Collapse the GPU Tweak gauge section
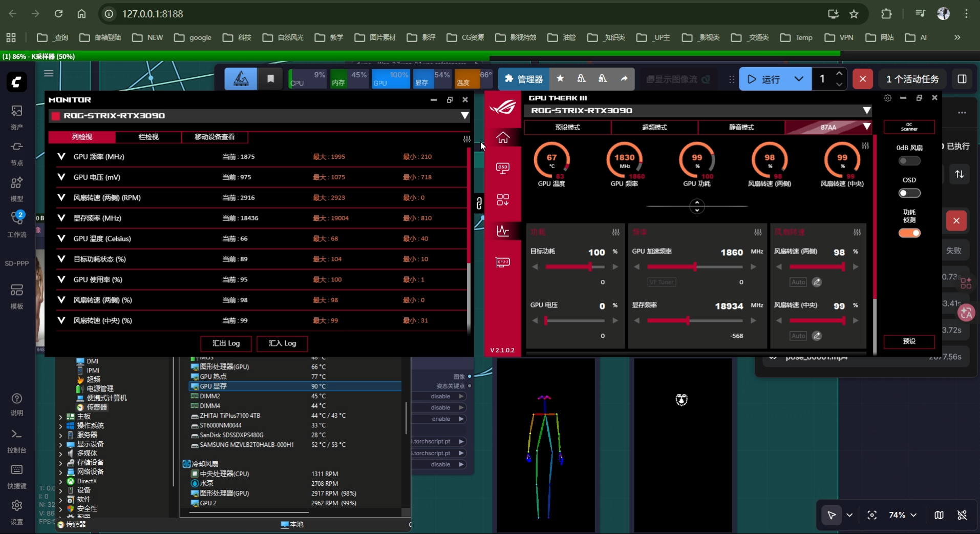Viewport: 980px width, 534px height. click(x=697, y=206)
